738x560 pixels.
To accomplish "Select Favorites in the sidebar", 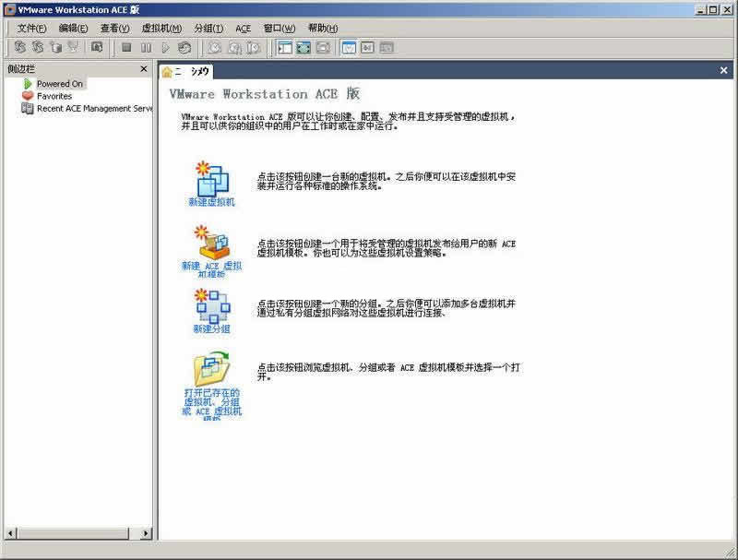I will click(x=54, y=96).
